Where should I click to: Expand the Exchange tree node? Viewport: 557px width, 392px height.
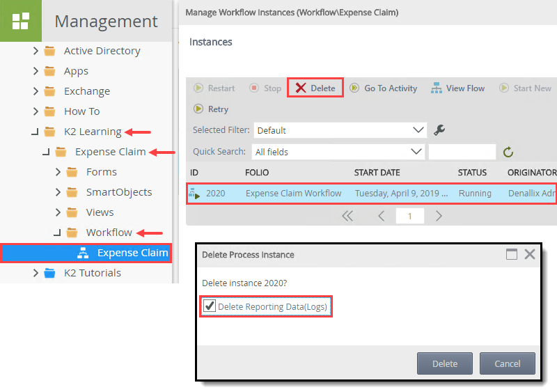tap(36, 91)
